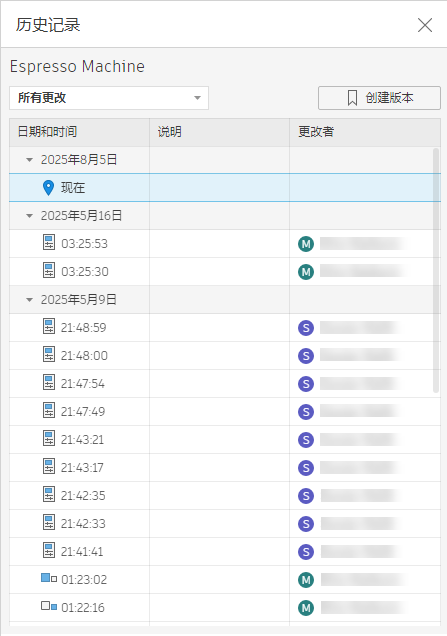The height and width of the screenshot is (636, 447).
Task: Select the 01:22:16 timestamp
Action: [x=83, y=608]
